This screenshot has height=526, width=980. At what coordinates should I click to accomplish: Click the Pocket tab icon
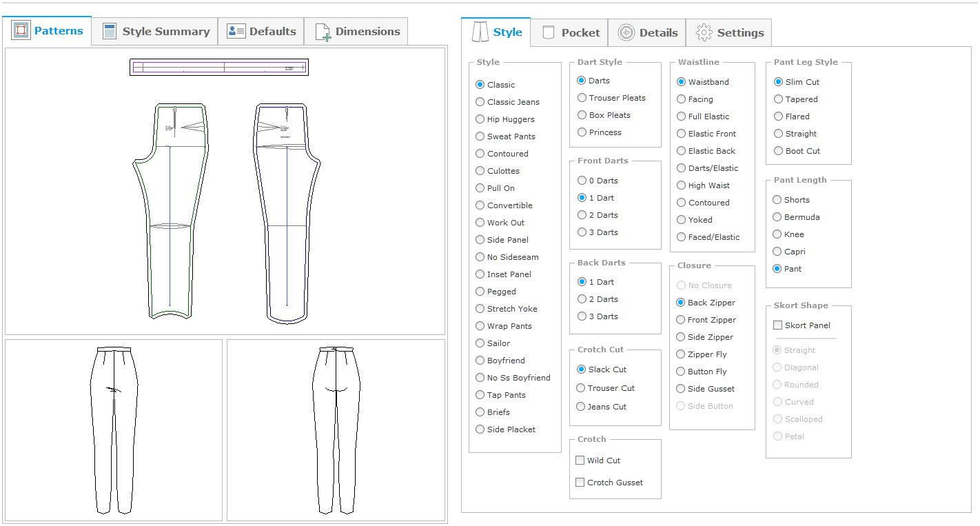pyautogui.click(x=549, y=33)
